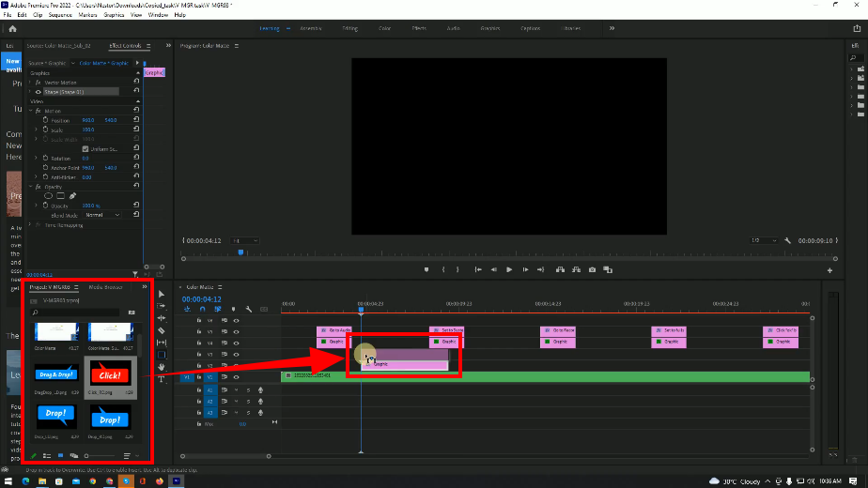
Task: Toggle Uniform Scale checkbox
Action: pos(85,149)
